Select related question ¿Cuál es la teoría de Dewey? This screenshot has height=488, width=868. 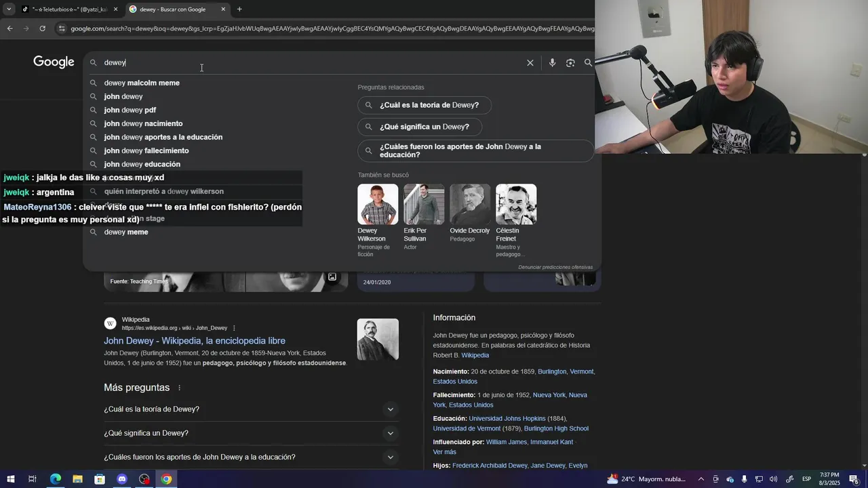(425, 105)
